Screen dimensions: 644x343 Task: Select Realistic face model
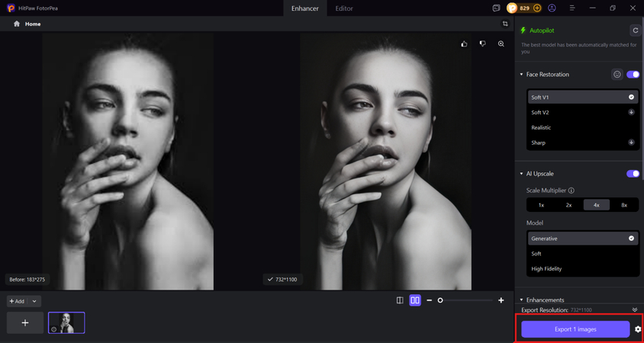click(583, 127)
